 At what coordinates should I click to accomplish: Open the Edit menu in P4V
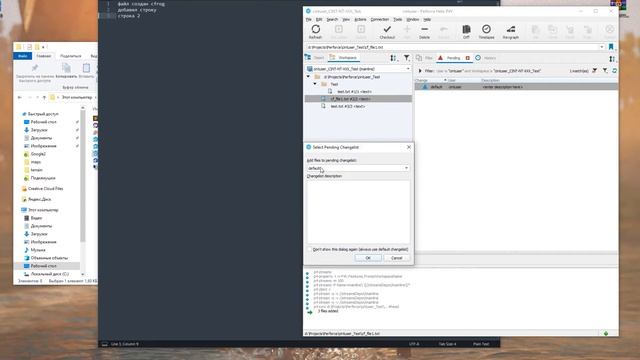tap(319, 19)
